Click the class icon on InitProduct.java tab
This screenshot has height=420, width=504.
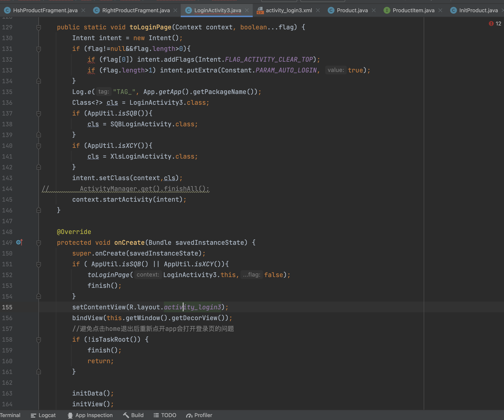(x=454, y=10)
